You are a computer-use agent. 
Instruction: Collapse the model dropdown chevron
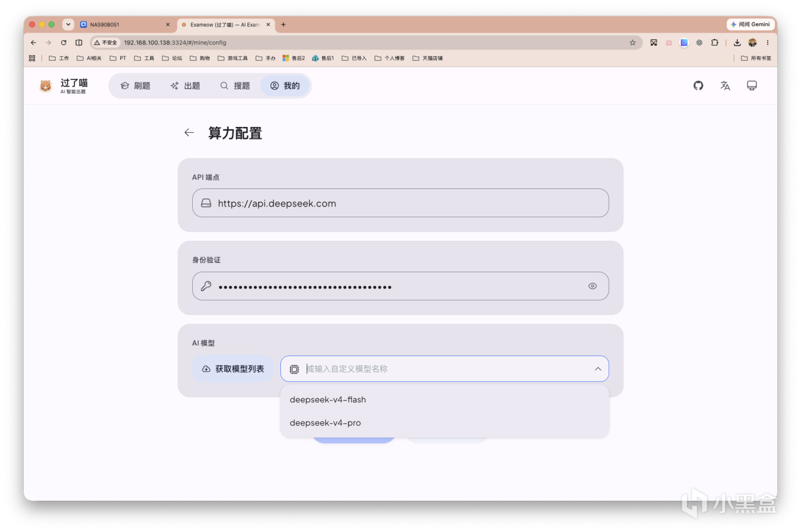(x=598, y=369)
